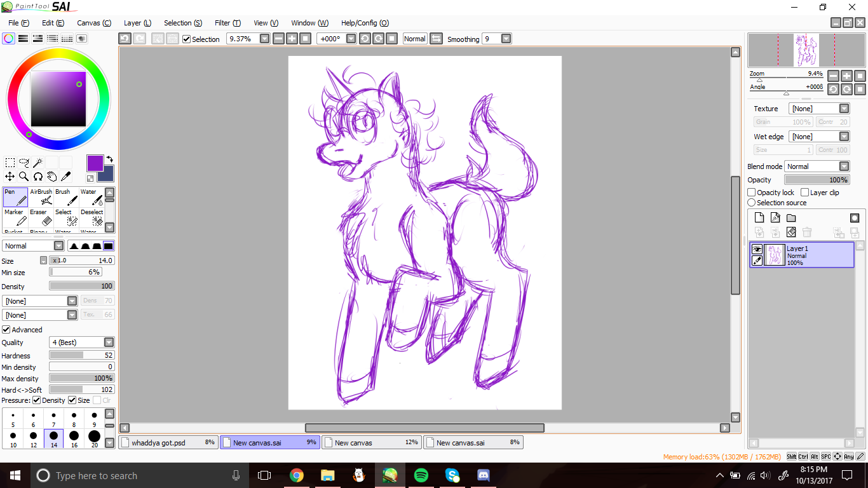Toggle Density pressure checkbox
Screen dimensions: 868x488
(37, 400)
